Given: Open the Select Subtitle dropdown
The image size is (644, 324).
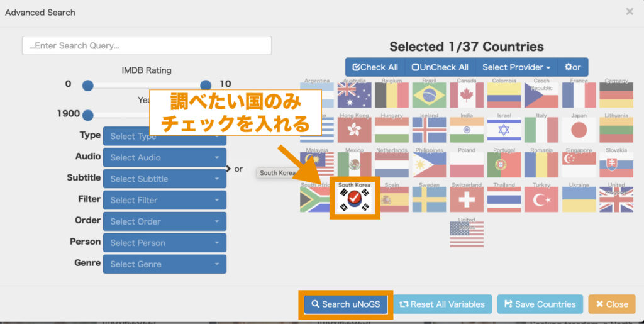Looking at the screenshot, I should pos(164,179).
